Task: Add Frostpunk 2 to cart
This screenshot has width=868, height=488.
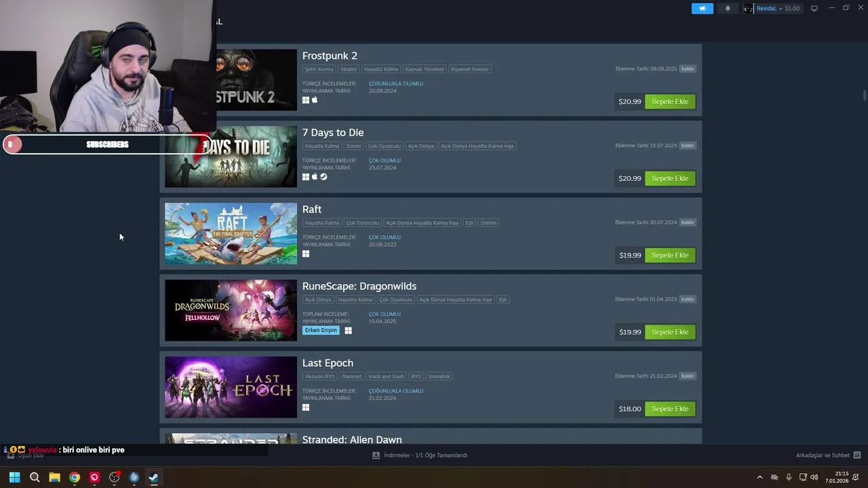Action: pyautogui.click(x=670, y=102)
